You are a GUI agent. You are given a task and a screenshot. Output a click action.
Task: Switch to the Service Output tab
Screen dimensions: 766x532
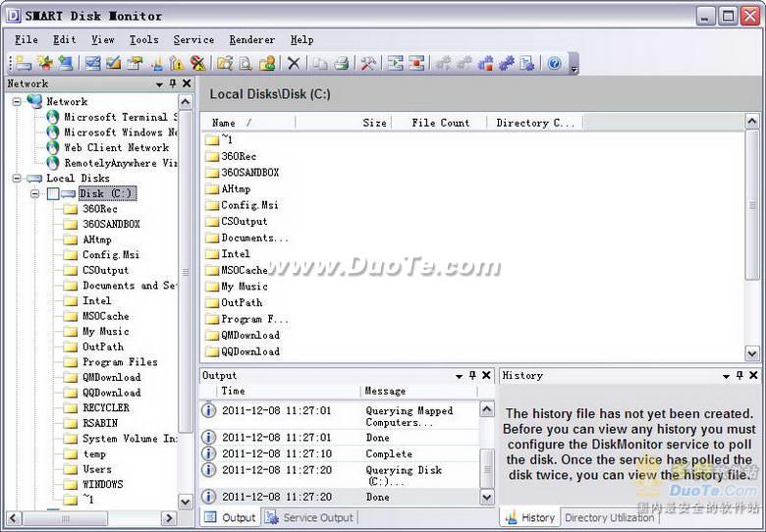coord(309,517)
